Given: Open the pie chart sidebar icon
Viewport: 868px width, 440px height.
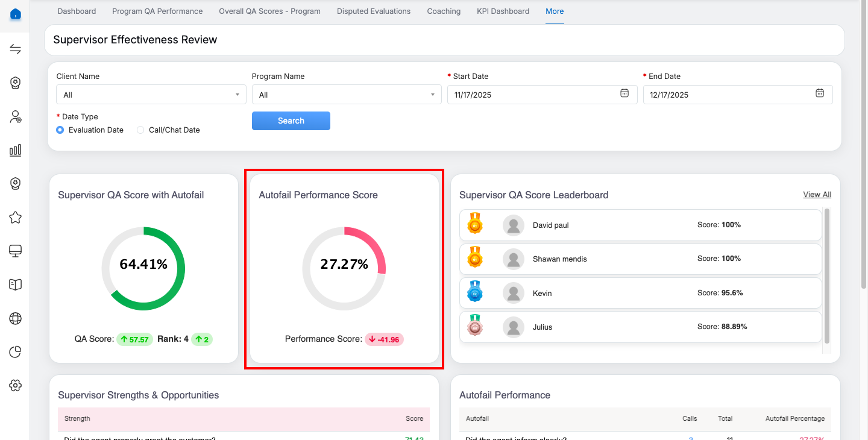Looking at the screenshot, I should [16, 351].
